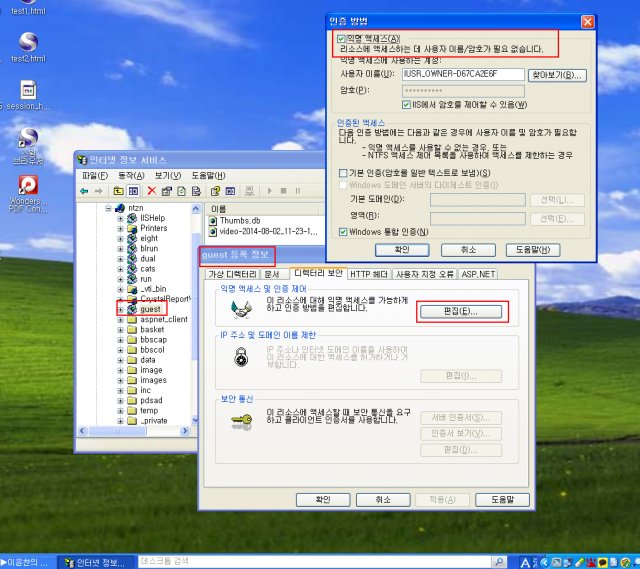Viewport: 640px width, 569px height.
Task: Click the Help question mark toolbar icon
Action: [x=215, y=191]
